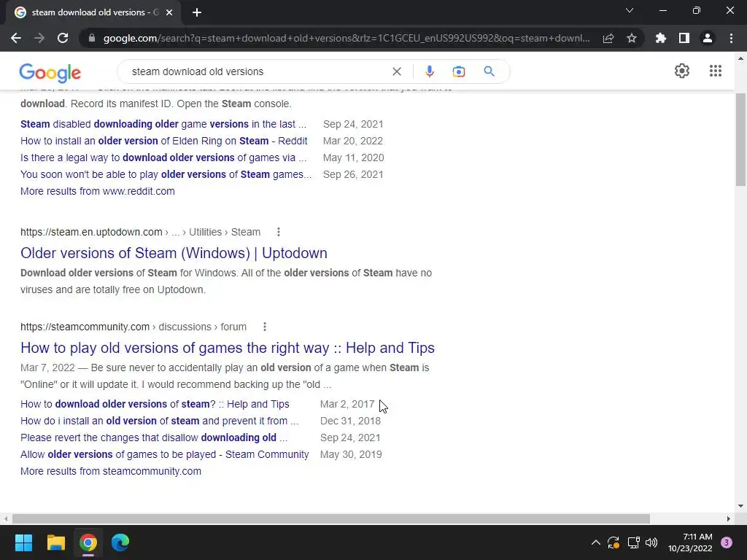Viewport: 747px width, 560px height.
Task: Click into the Google search field
Action: click(x=258, y=71)
